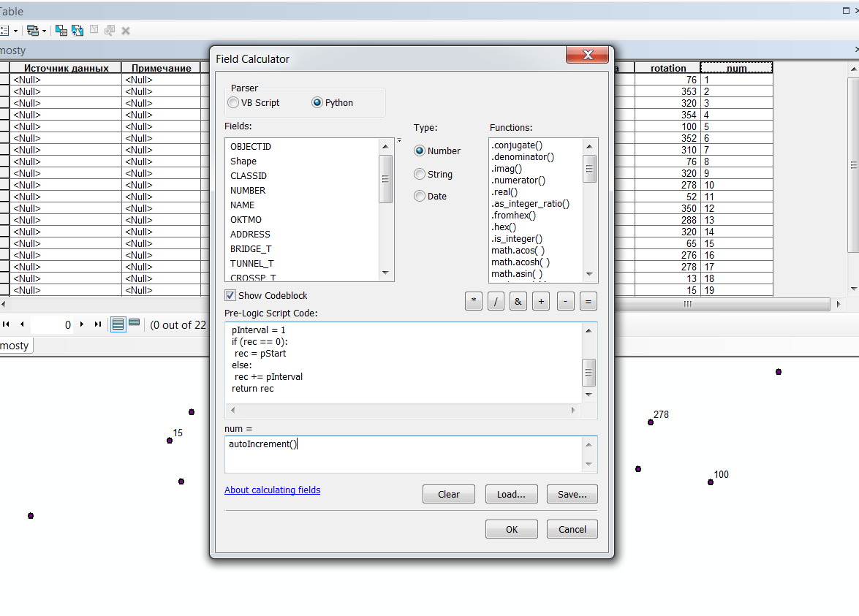Select BRIDGE_T in Fields list
This screenshot has height=616, width=859.
tap(251, 249)
